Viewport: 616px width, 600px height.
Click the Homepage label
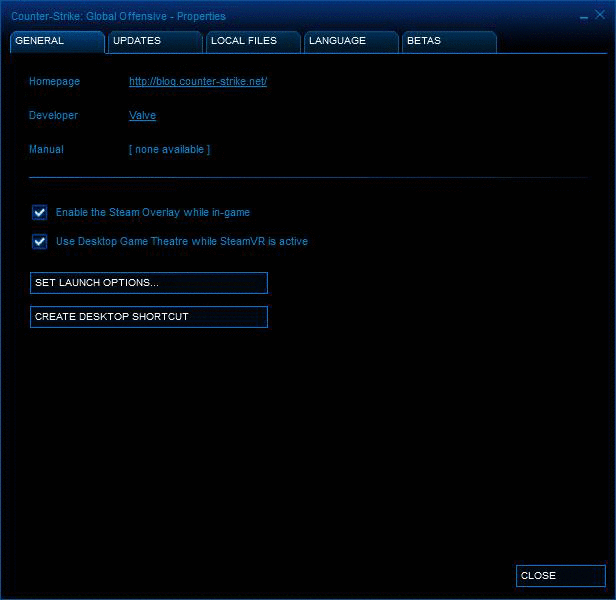coord(54,81)
